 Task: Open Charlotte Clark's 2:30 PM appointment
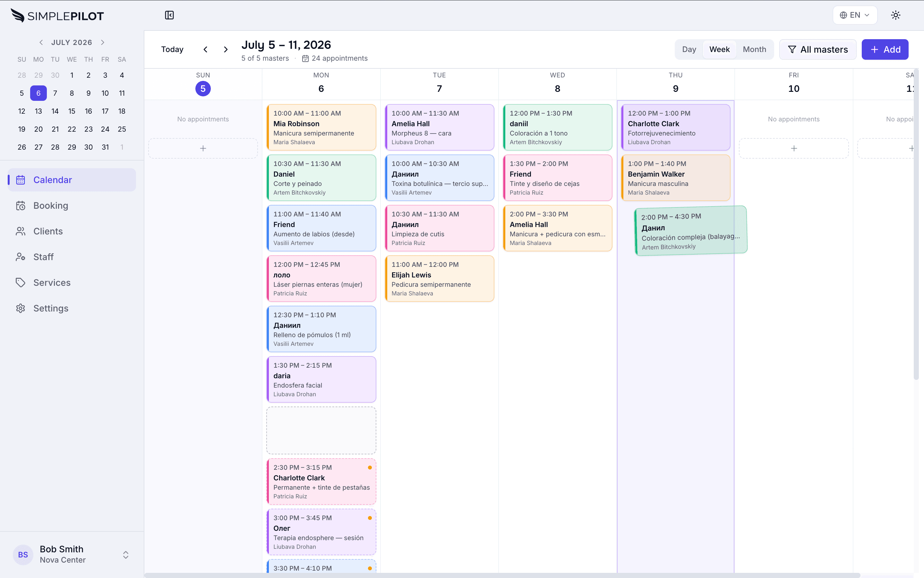click(x=321, y=482)
